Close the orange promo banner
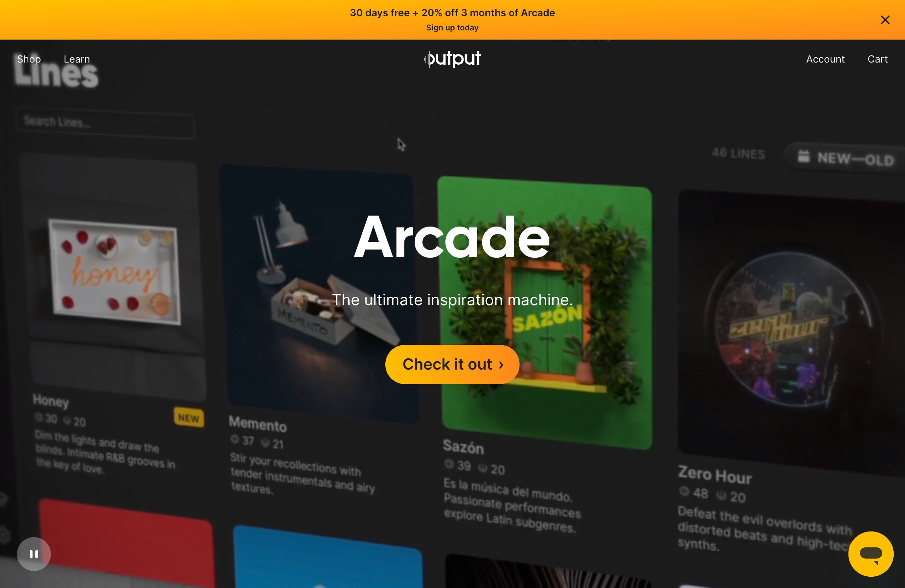 click(885, 20)
